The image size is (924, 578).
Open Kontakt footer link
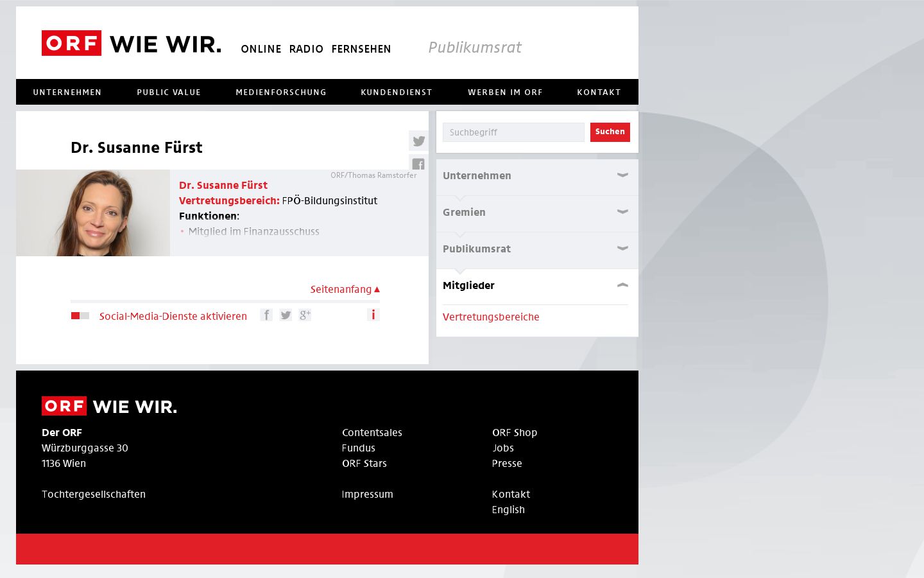pyautogui.click(x=511, y=494)
